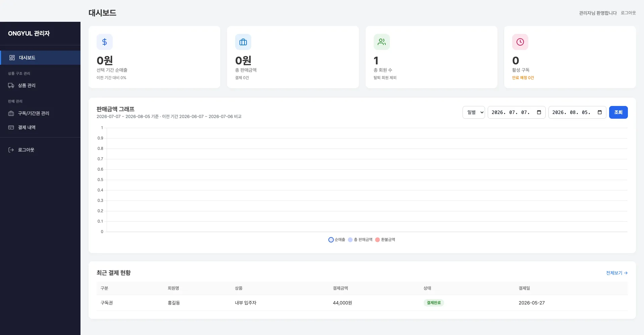Image resolution: width=644 pixels, height=335 pixels.
Task: Click the dollar sign net sales icon
Action: (105, 42)
